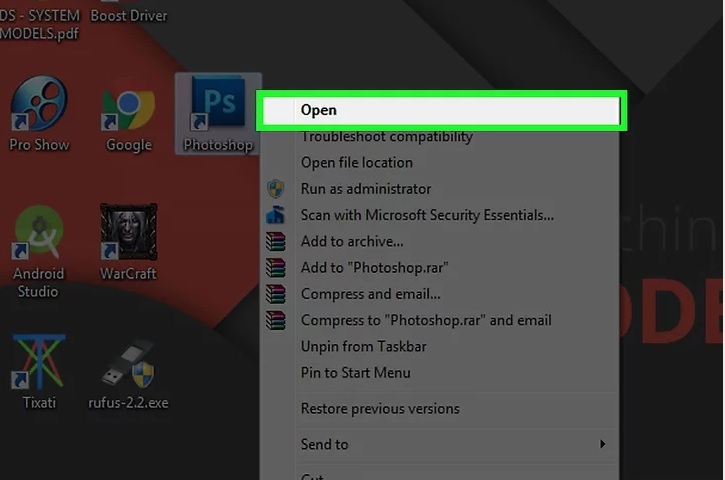725x480 pixels.
Task: Select Restore previous versions
Action: 439,409
